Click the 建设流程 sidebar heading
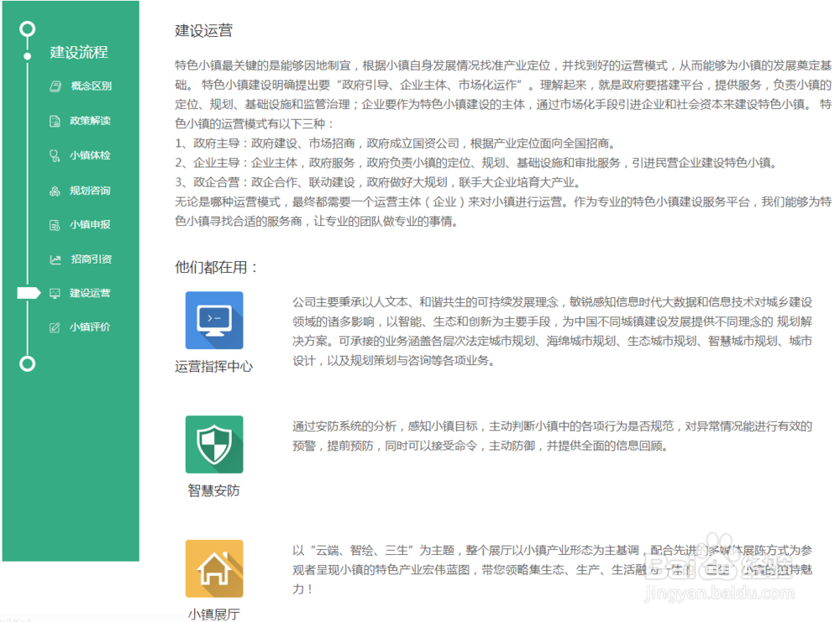The width and height of the screenshot is (840, 622). [x=79, y=52]
